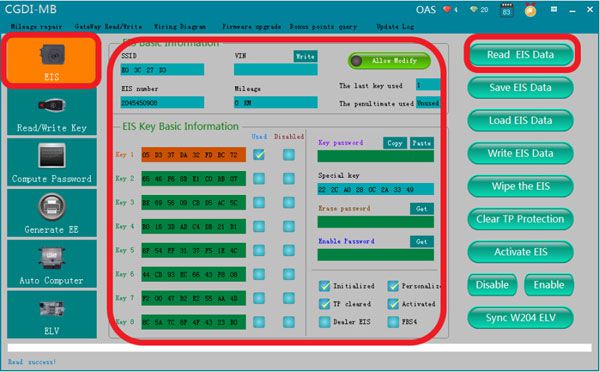Viewport: 600px width, 372px height.
Task: Click Get next to Erase password
Action: [x=422, y=209]
